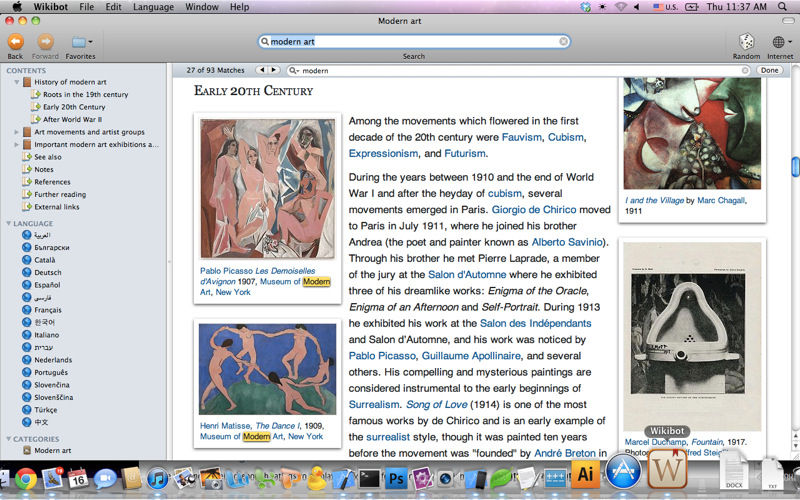Open the Language menu

pyautogui.click(x=153, y=7)
